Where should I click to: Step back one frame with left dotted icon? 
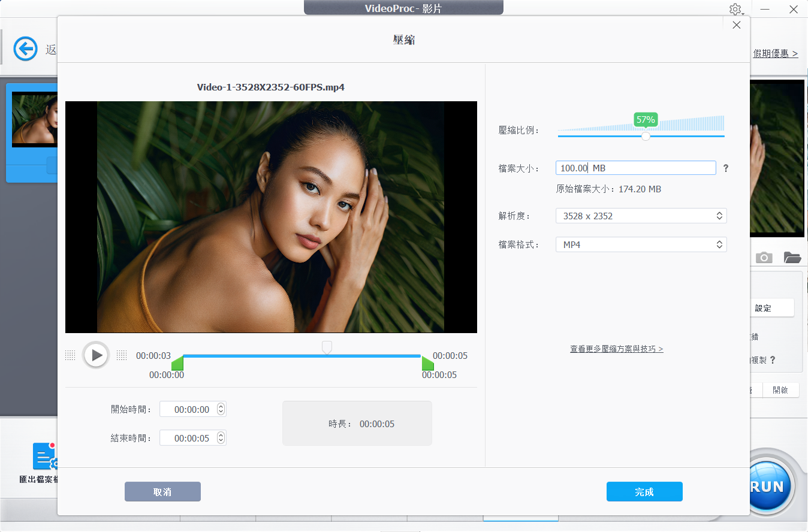point(70,355)
